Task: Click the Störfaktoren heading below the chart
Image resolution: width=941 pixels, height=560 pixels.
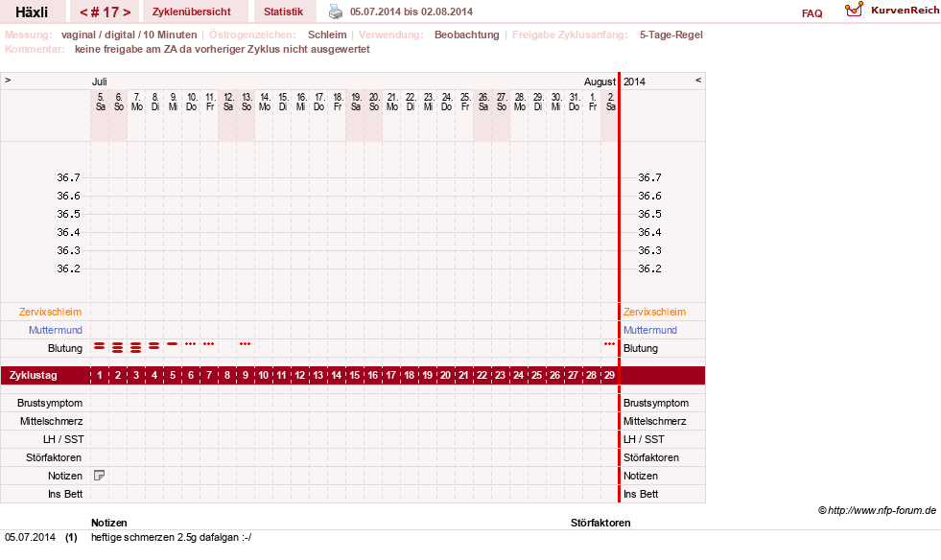Action: (600, 523)
